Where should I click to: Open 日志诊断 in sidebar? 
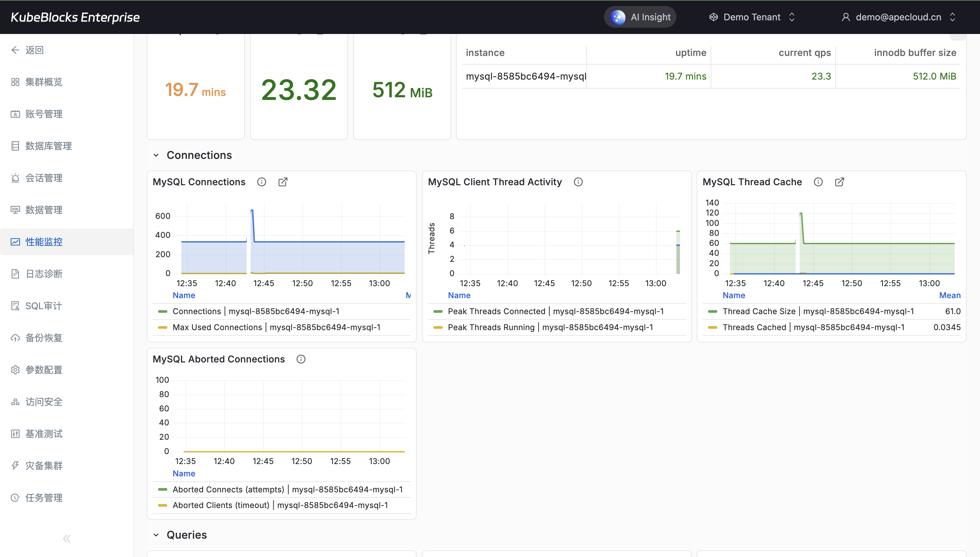tap(44, 274)
